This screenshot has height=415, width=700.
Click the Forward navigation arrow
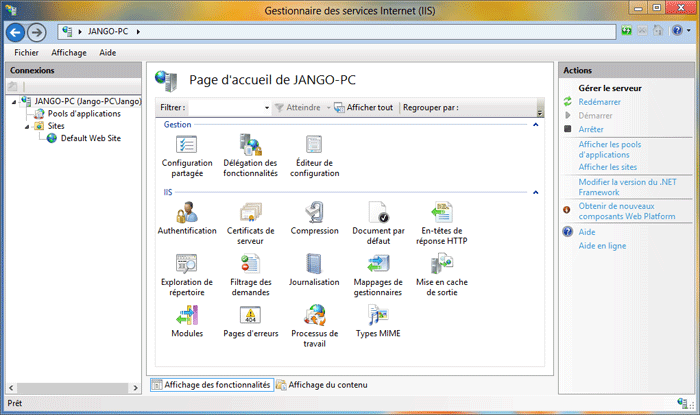click(x=37, y=32)
